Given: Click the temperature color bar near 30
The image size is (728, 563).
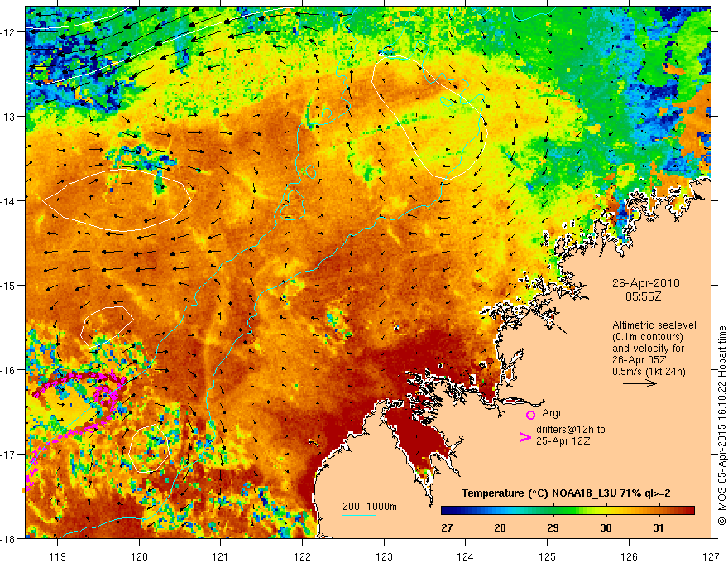Looking at the screenshot, I should 606,511.
